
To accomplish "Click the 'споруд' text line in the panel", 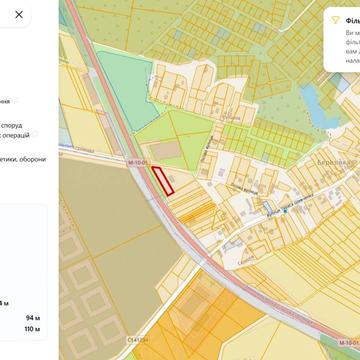I will (11, 126).
